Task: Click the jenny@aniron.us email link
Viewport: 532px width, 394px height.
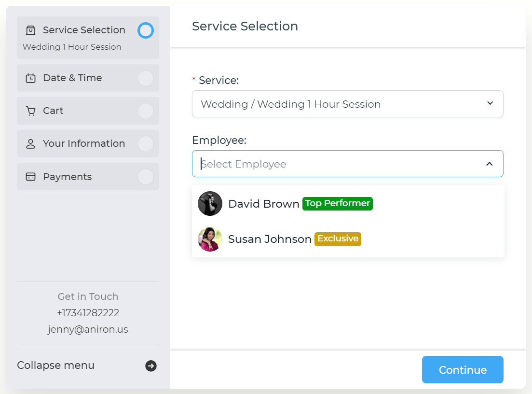Action: 88,329
